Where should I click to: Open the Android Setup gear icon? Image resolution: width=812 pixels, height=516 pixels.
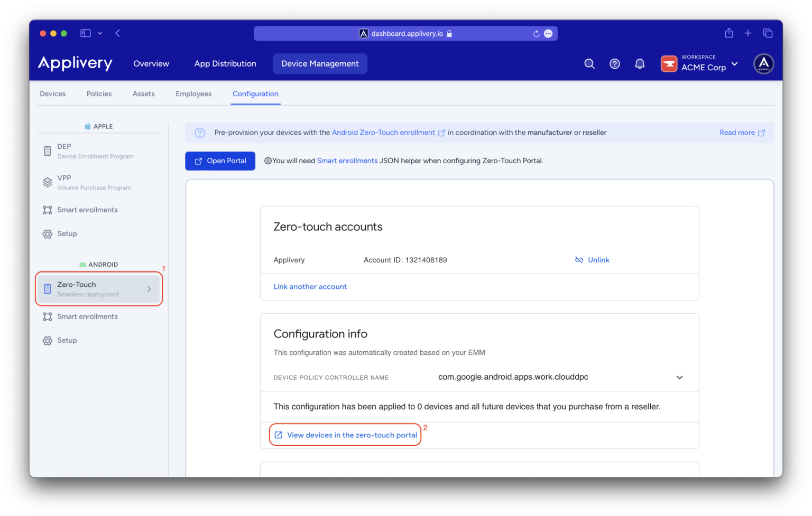[47, 340]
